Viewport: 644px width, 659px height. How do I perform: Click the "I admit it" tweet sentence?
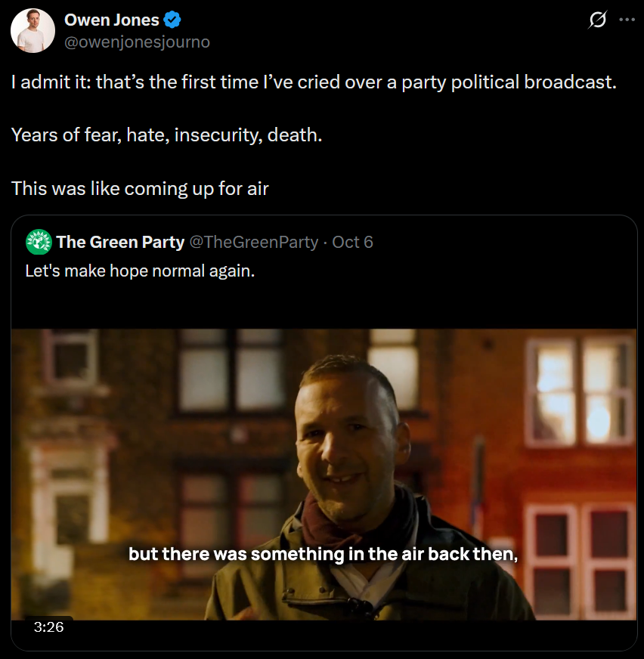point(314,82)
